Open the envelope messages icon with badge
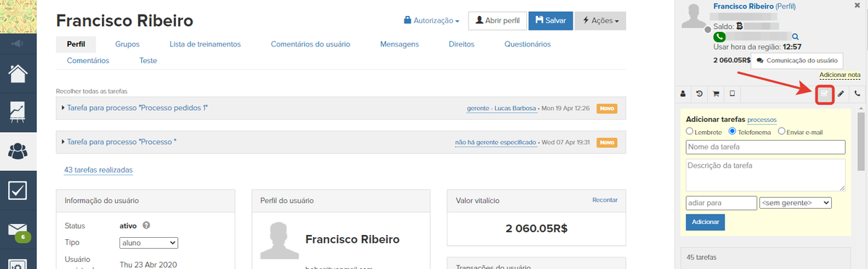Viewport: 868px width, 269px height. [x=18, y=230]
